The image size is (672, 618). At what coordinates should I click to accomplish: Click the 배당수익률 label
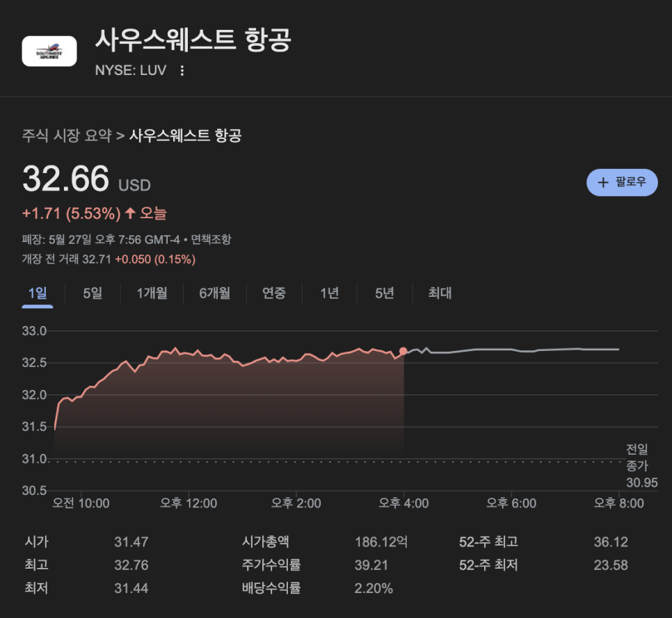[271, 588]
